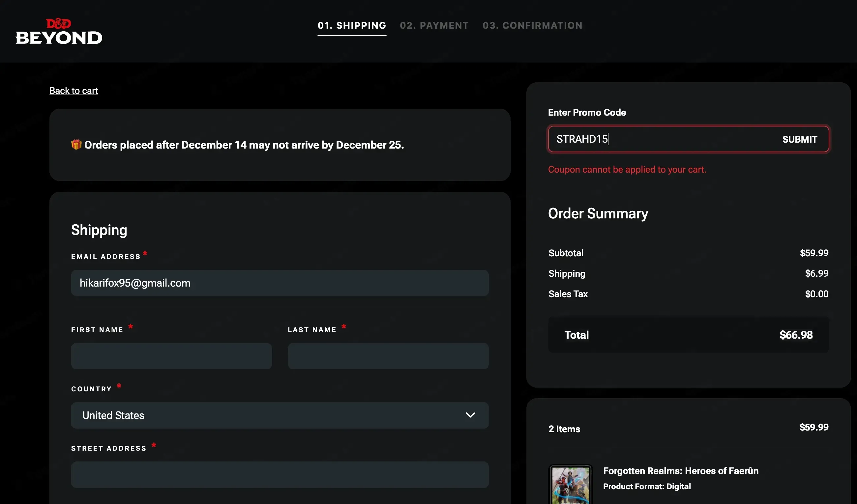Click the Street Address input box
This screenshot has width=857, height=504.
click(280, 474)
